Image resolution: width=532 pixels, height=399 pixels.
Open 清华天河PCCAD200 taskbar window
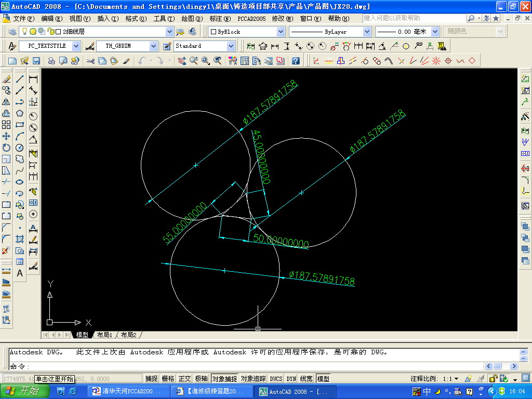point(128,392)
